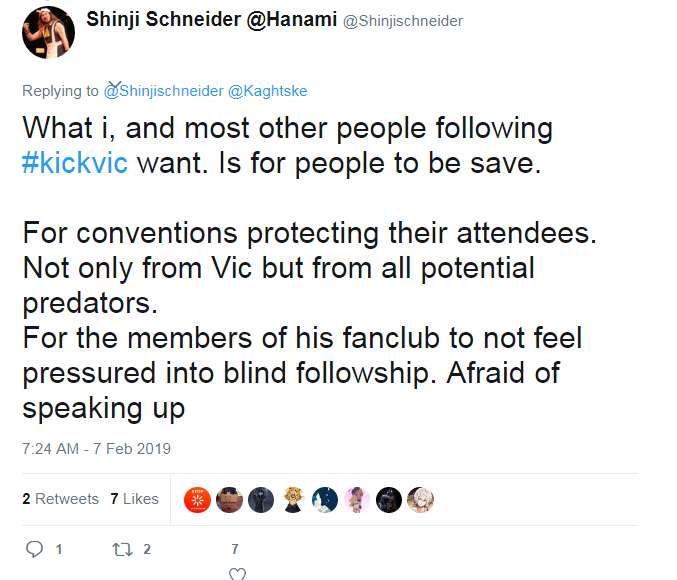677x580 pixels.
Task: Click the Shinji Schneider @Hanami display name
Action: pos(212,19)
